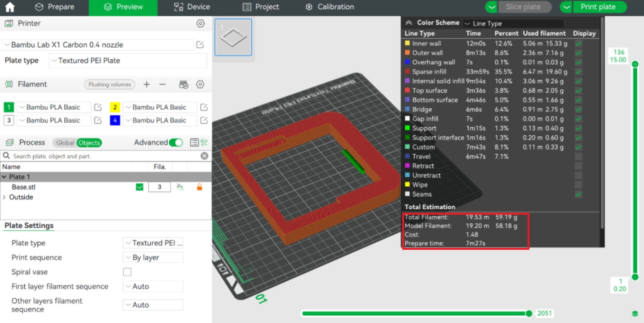Viewport: 644px width, 323px height.
Task: Edit the Bambu Lab X1 Carbon printer preset
Action: coord(200,45)
